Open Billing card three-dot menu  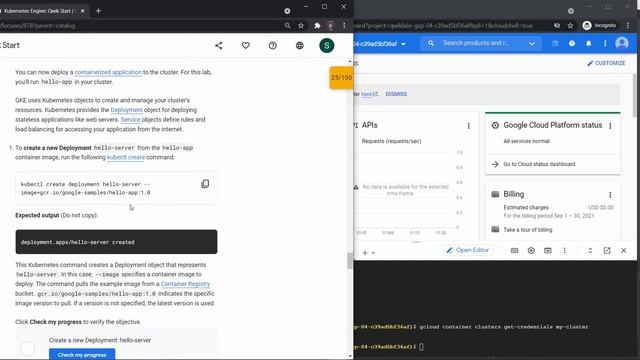610,195
